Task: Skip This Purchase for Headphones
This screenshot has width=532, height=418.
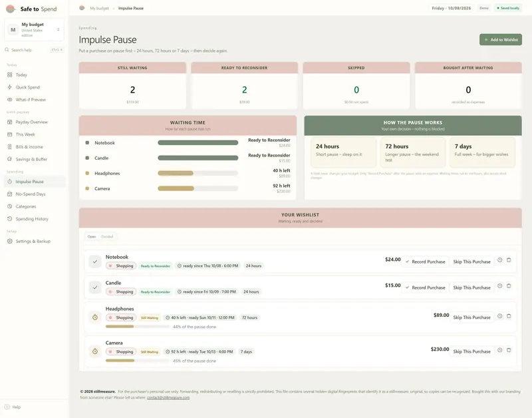Action: tap(471, 317)
